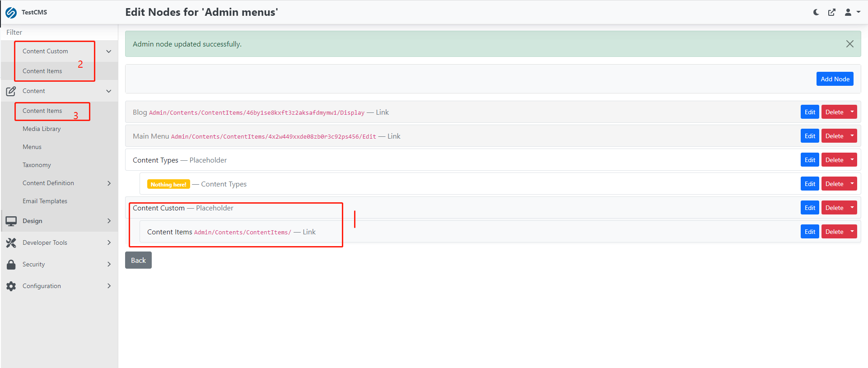868x368 pixels.
Task: Click the Blog node URL text
Action: (257, 112)
